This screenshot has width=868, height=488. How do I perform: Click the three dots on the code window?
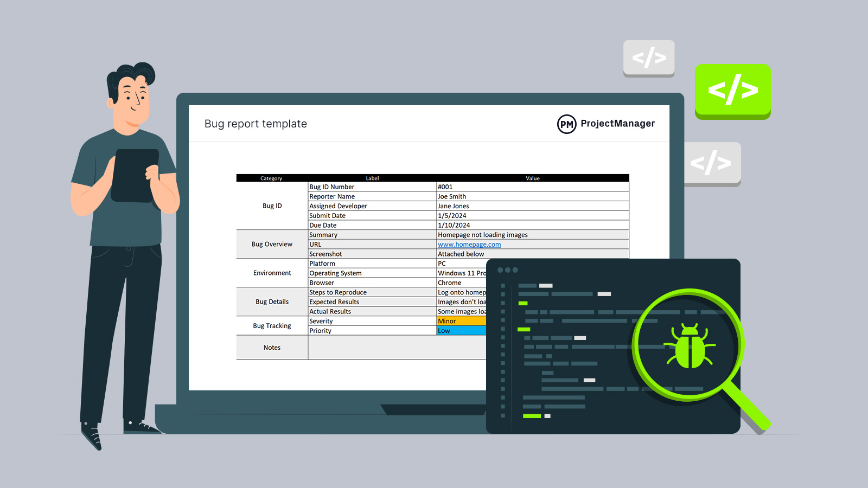tap(507, 270)
